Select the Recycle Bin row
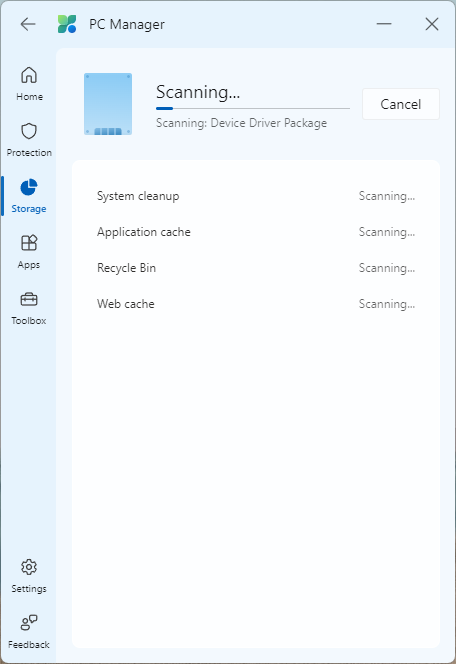 (256, 268)
